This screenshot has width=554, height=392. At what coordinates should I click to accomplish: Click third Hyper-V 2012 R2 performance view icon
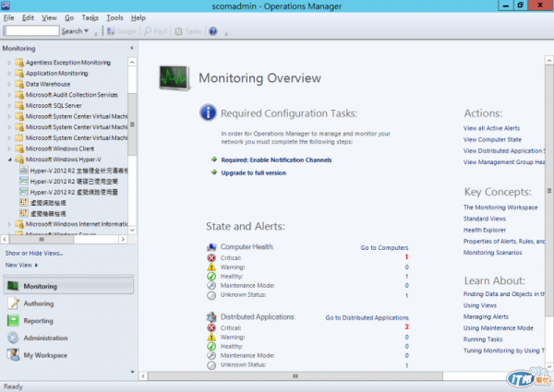click(x=24, y=192)
